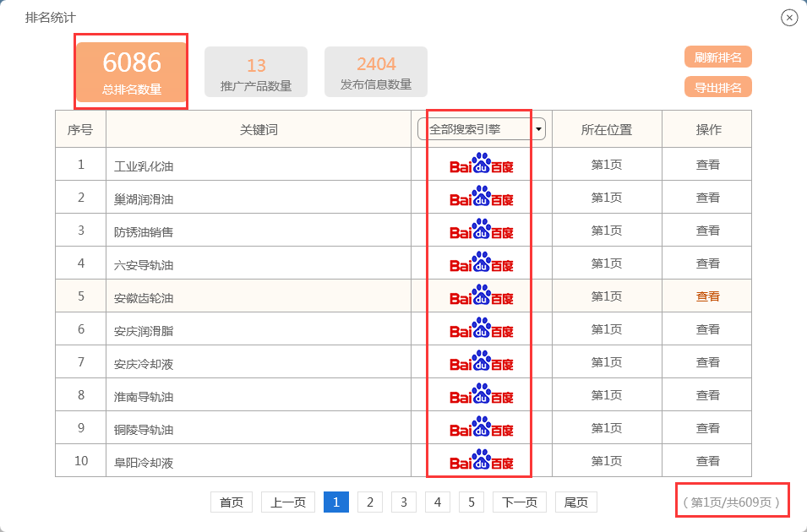The height and width of the screenshot is (532, 807).
Task: Click keyword 工业乳化油
Action: click(144, 166)
